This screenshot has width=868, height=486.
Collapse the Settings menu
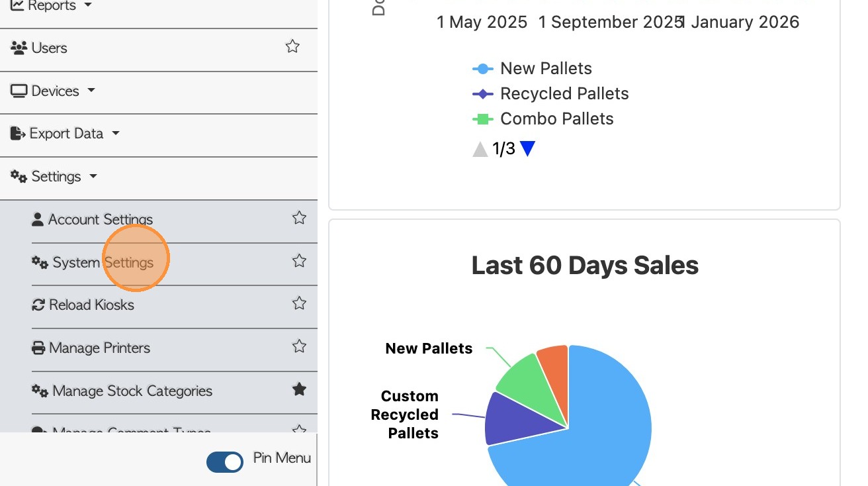pyautogui.click(x=56, y=176)
